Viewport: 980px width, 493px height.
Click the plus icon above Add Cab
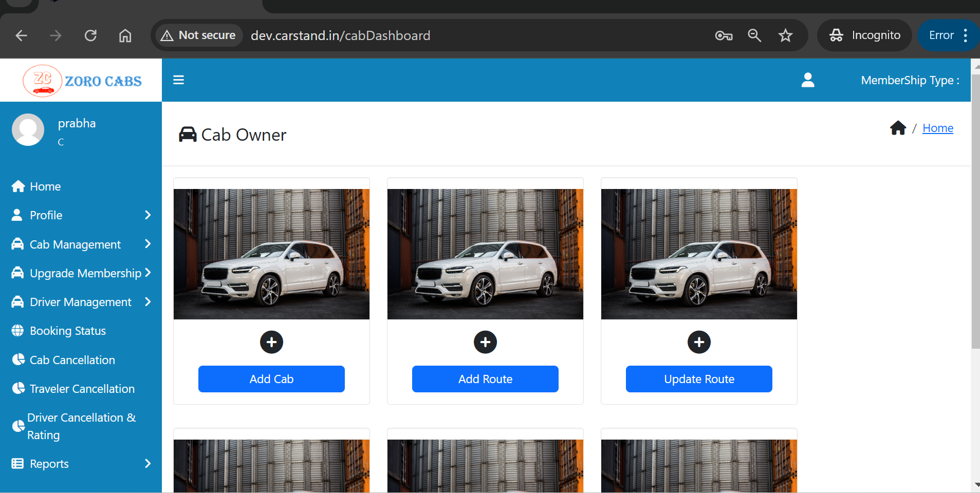pyautogui.click(x=271, y=342)
